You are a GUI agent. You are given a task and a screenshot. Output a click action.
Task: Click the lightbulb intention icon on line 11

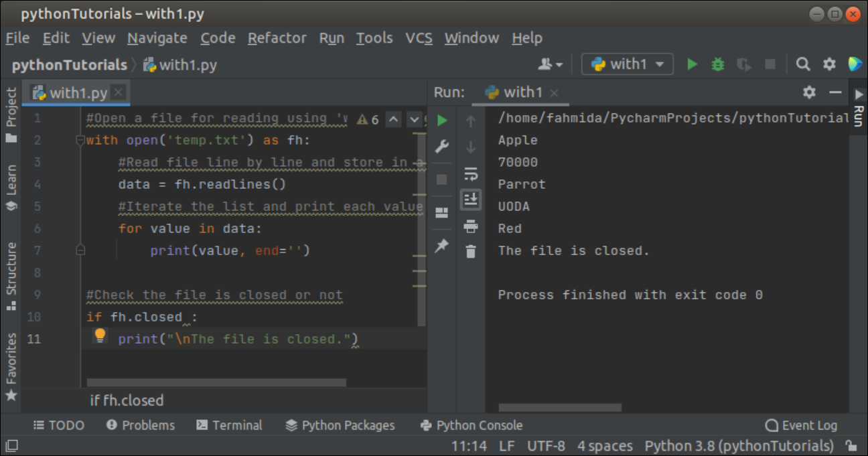[x=99, y=335]
